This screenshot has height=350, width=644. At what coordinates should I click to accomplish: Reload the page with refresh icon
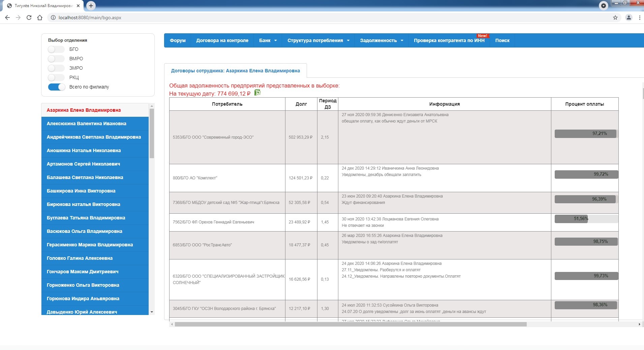pyautogui.click(x=29, y=17)
